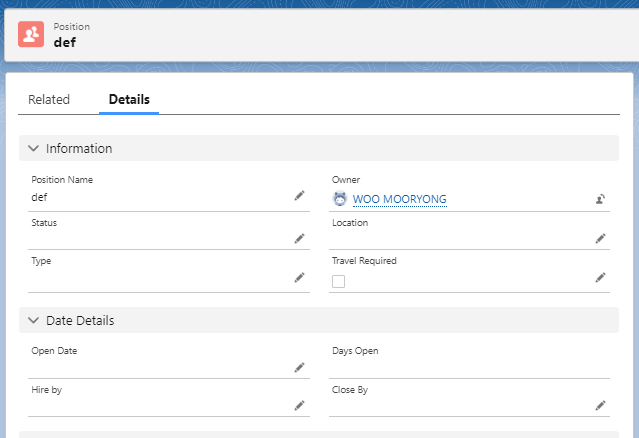
Task: Click the Position Name value def
Action: [40, 197]
